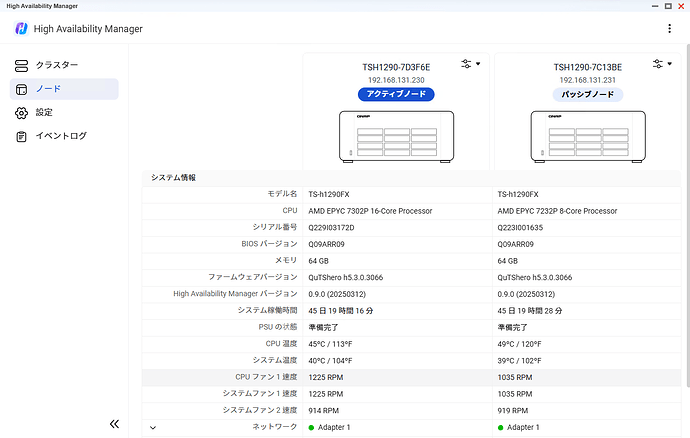Collapse sidebar with double chevron icon

114,424
